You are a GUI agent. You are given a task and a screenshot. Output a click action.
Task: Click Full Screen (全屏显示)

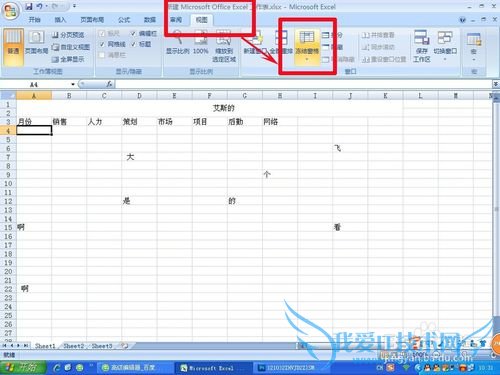coord(68,59)
